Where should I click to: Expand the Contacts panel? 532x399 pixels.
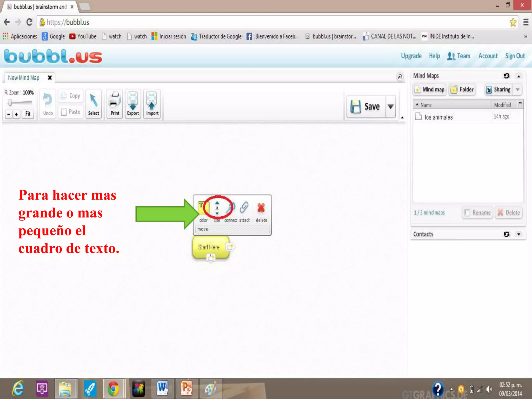(519, 234)
